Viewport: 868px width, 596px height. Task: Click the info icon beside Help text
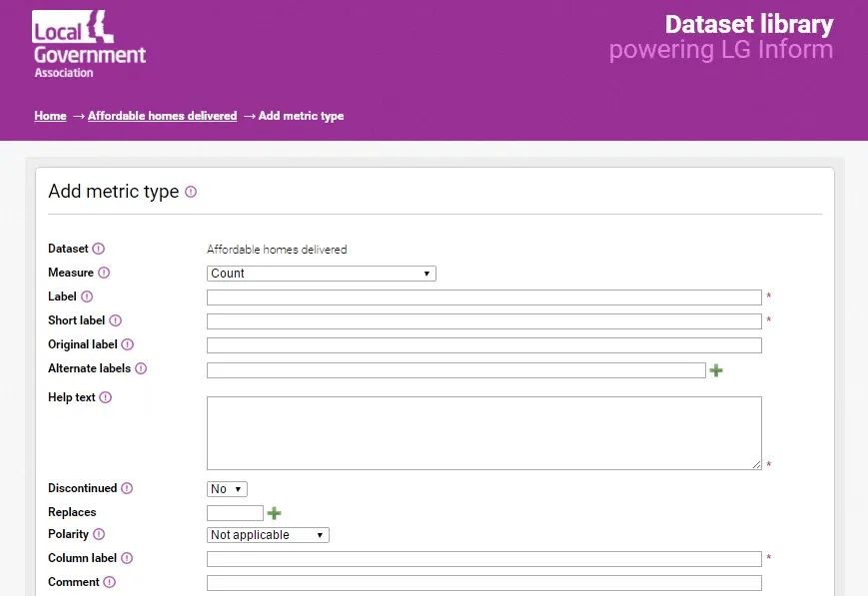[106, 397]
